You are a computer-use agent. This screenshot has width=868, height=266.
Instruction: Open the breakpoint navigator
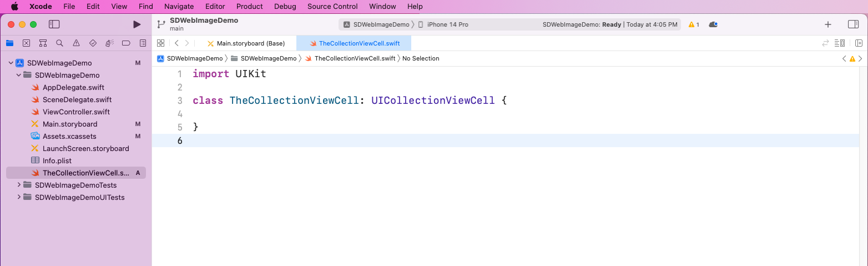point(126,43)
